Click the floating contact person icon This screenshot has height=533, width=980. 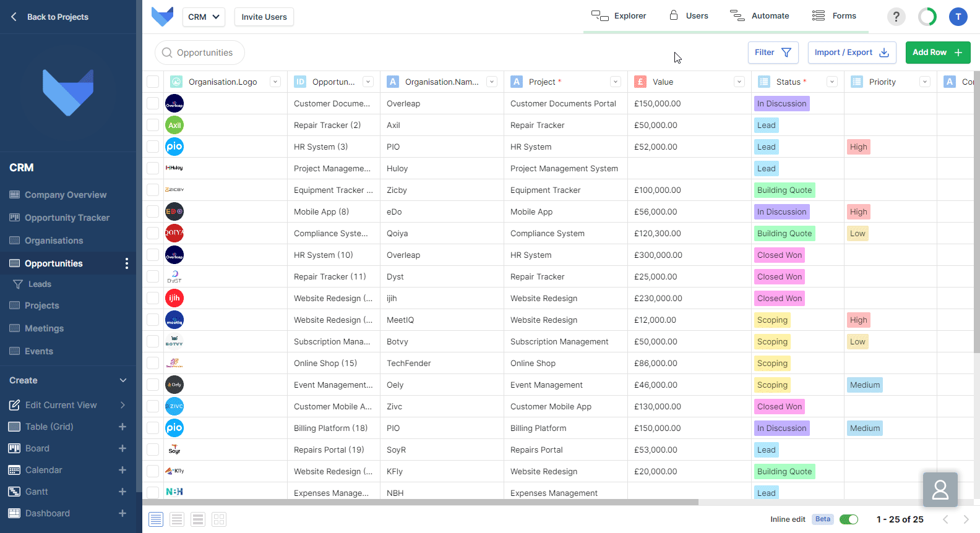(940, 490)
